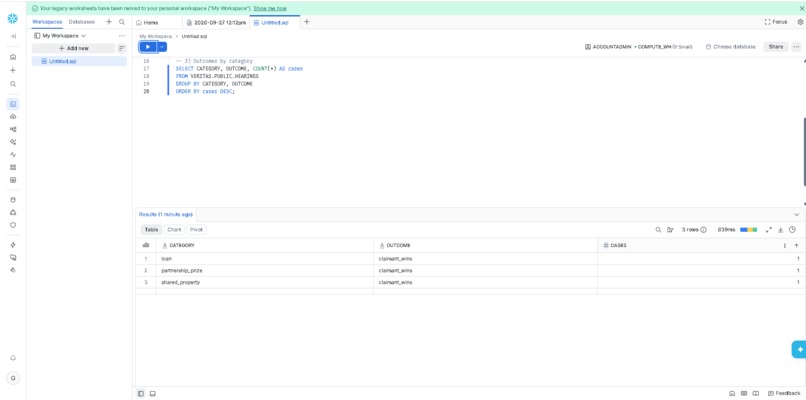Screen dimensions: 806x400
Task: Open the user account avatar G
Action: coord(13,378)
